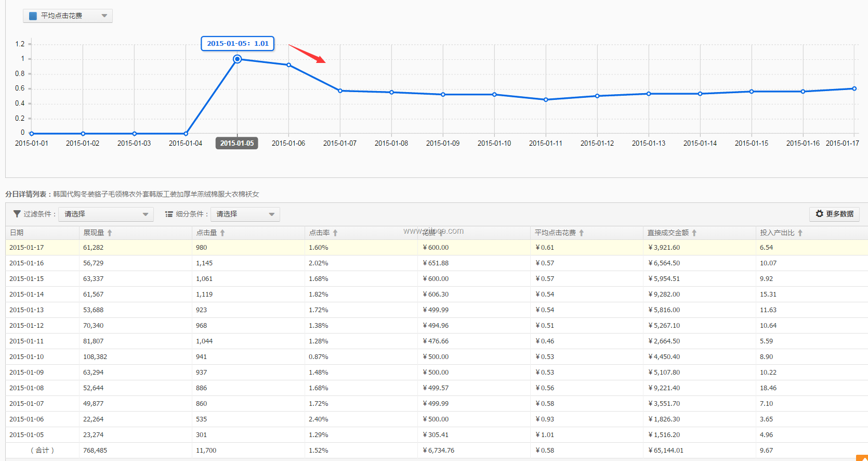Click the 0.87% click rate value
Image resolution: width=868 pixels, height=461 pixels.
[x=319, y=357]
